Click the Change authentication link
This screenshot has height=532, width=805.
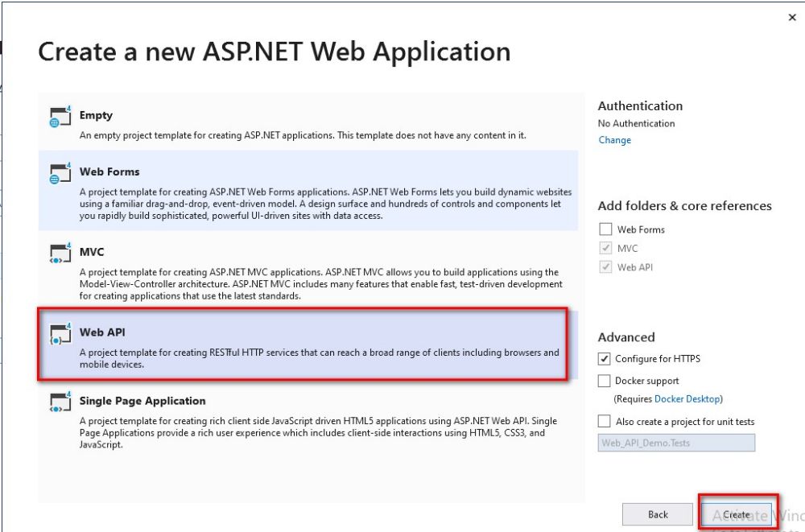(614, 140)
